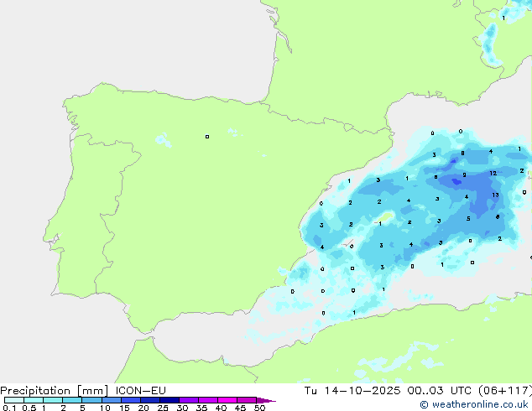Click the legend tick label '25'
Screen dimensions: 532x411
(163, 408)
